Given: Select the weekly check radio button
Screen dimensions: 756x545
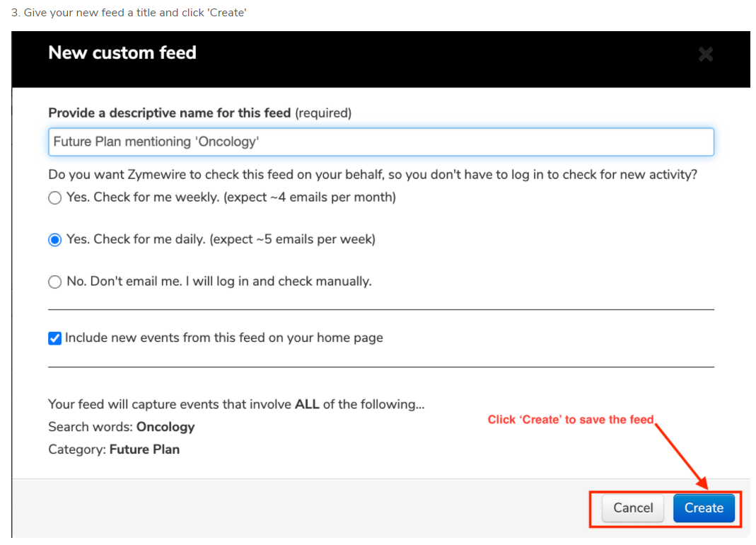Looking at the screenshot, I should pyautogui.click(x=55, y=198).
